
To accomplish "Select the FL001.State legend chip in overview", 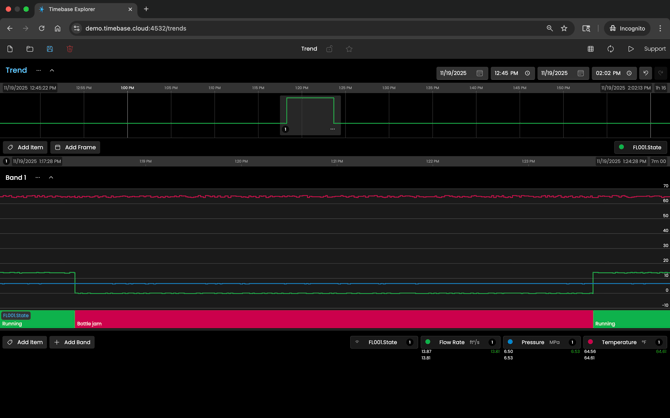I will [641, 147].
